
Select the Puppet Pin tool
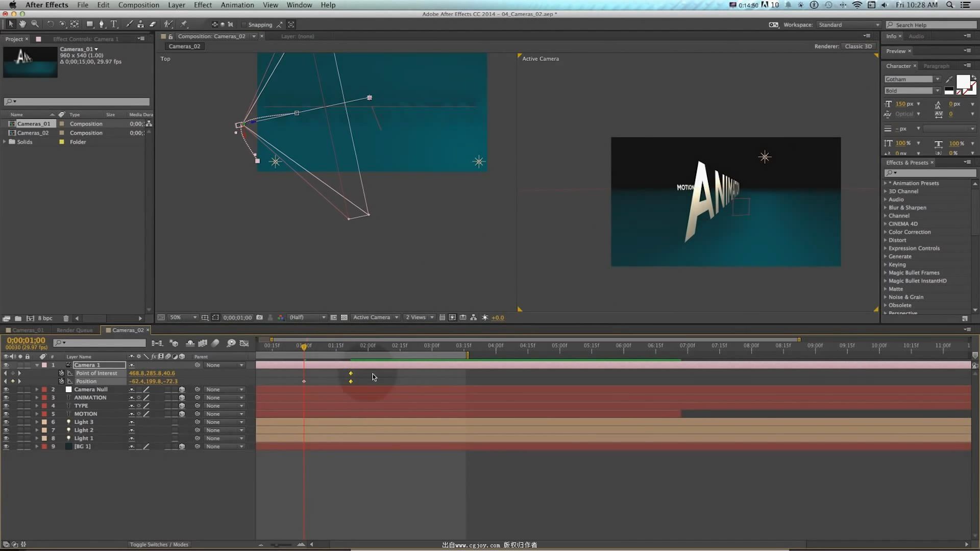[184, 24]
